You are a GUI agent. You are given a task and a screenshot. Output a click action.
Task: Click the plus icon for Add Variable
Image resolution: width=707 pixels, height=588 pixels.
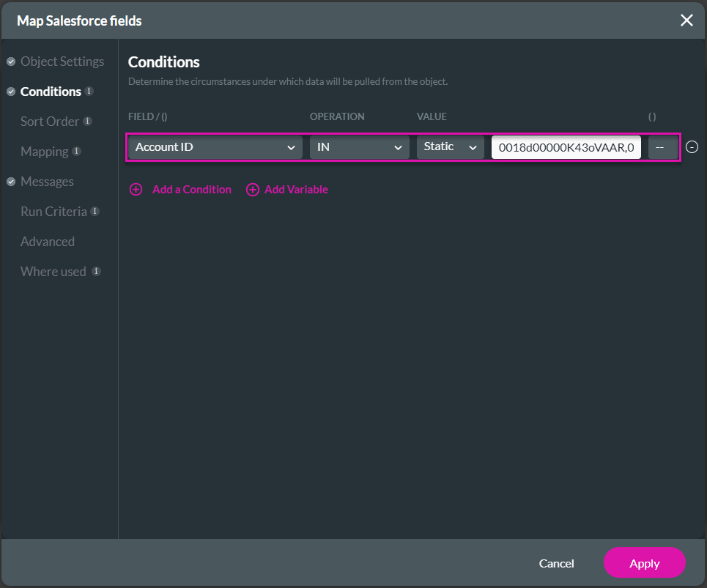tap(253, 189)
